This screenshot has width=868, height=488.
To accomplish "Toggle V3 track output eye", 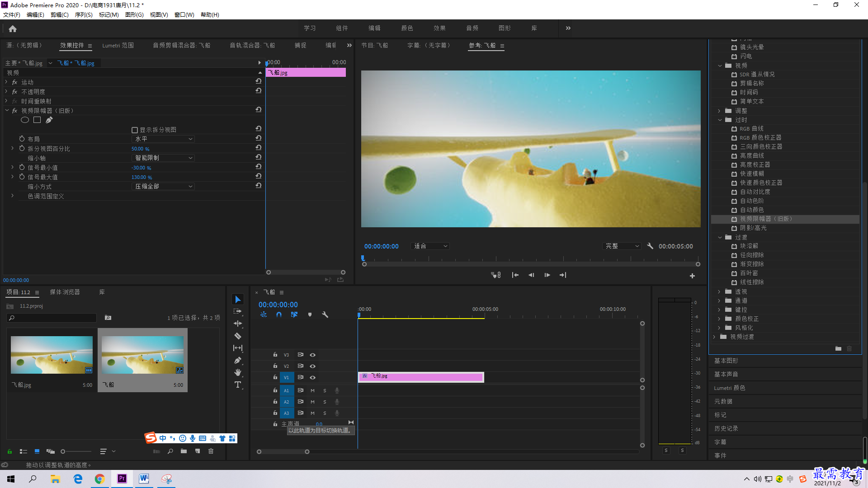I will (312, 355).
